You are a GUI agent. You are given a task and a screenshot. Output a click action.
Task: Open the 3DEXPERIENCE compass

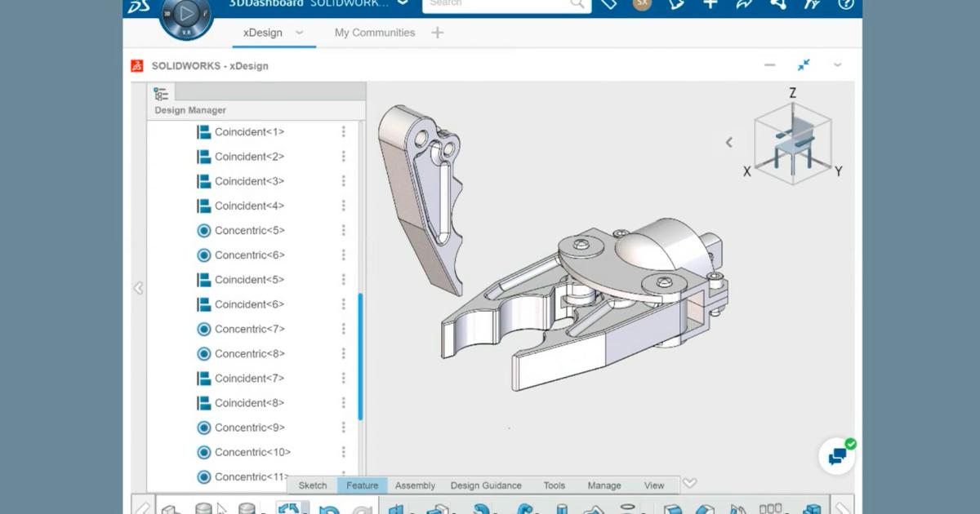pyautogui.click(x=186, y=14)
